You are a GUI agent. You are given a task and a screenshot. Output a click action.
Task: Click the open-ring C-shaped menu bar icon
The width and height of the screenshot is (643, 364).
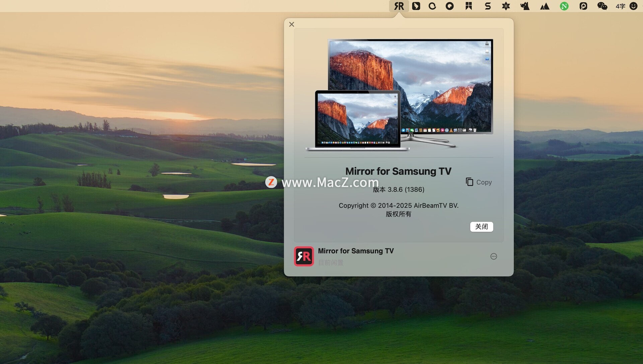pyautogui.click(x=432, y=6)
